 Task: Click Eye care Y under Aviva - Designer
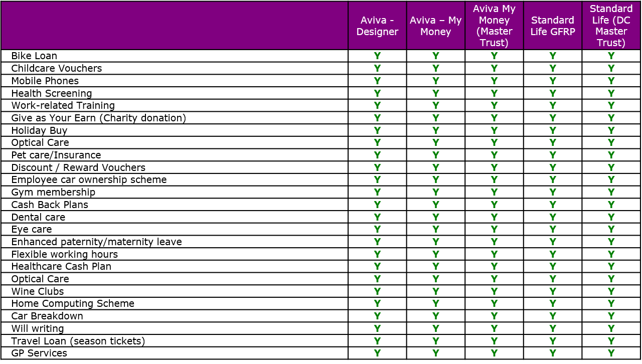point(377,229)
